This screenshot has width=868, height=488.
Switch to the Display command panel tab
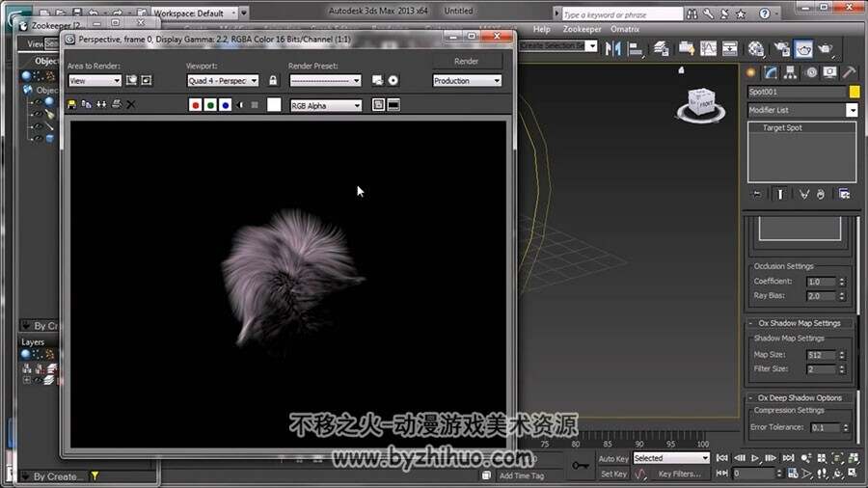pos(829,72)
